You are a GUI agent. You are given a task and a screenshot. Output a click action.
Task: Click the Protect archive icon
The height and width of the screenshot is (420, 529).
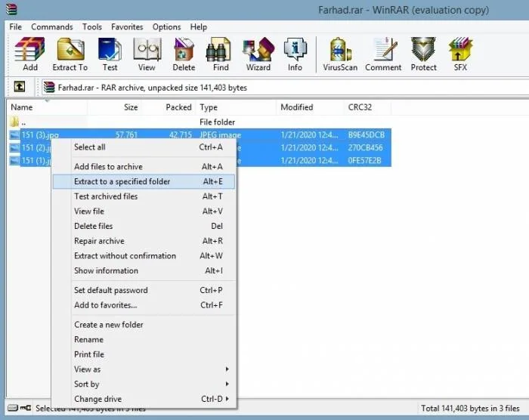click(x=423, y=54)
